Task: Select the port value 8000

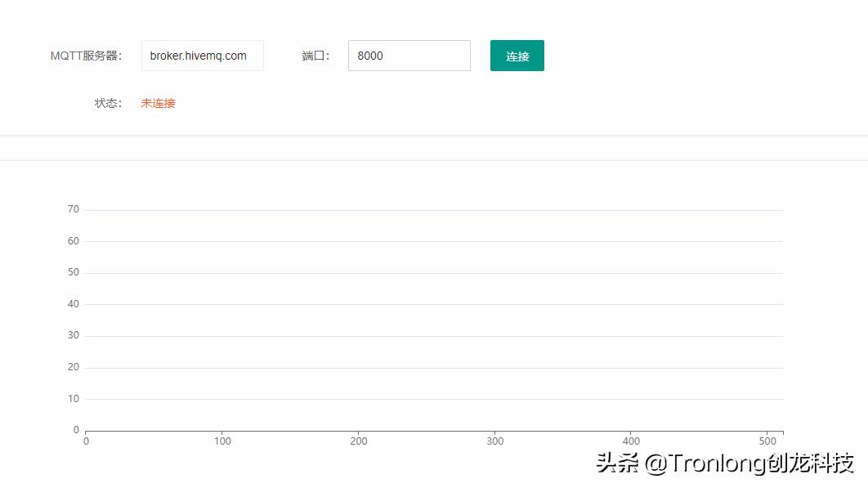Action: (x=369, y=56)
